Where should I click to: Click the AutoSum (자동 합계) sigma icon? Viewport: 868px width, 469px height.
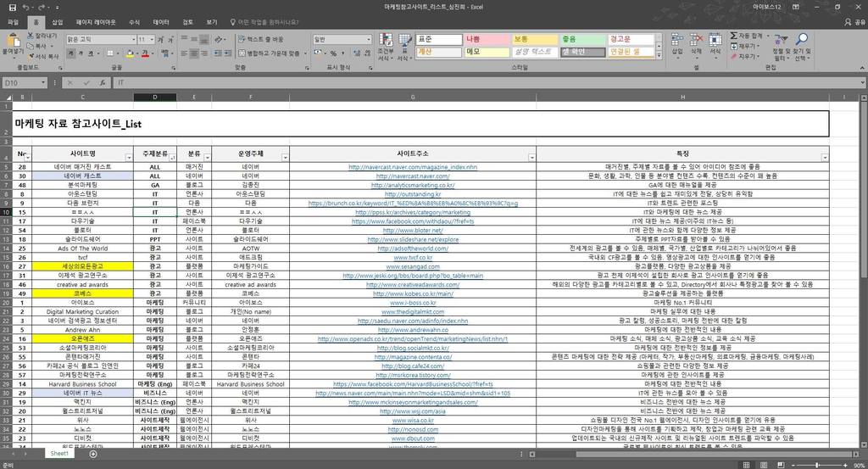[x=733, y=36]
